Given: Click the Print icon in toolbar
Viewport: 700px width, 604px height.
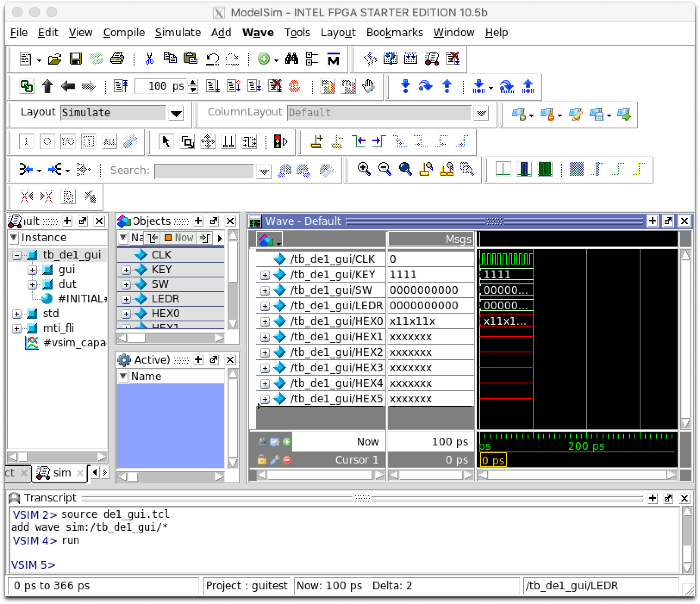Looking at the screenshot, I should tap(117, 59).
